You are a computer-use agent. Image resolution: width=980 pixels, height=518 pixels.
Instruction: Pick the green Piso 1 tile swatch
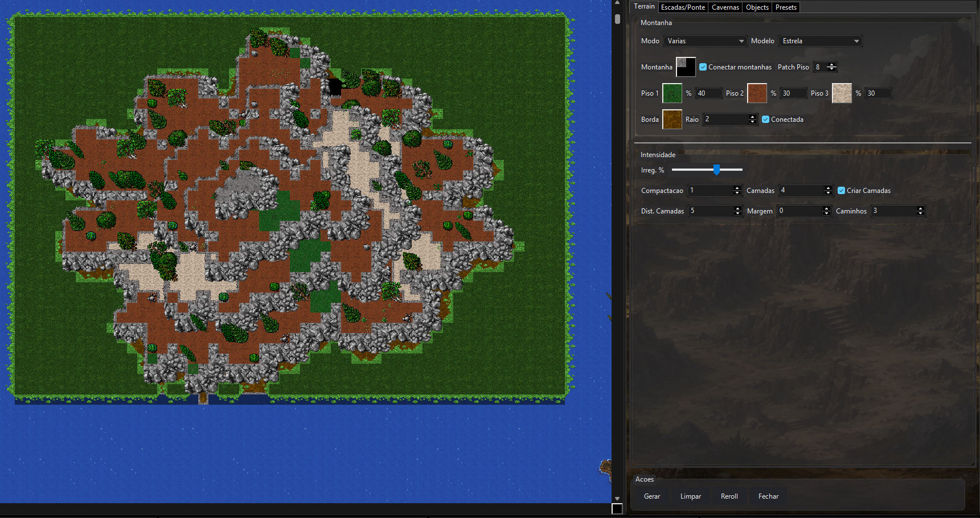672,93
